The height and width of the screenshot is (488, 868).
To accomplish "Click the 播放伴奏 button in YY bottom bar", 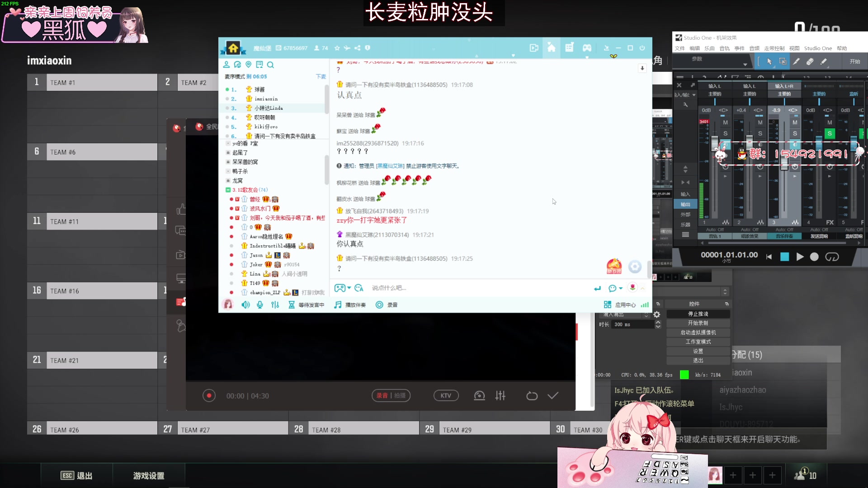I will tap(350, 305).
